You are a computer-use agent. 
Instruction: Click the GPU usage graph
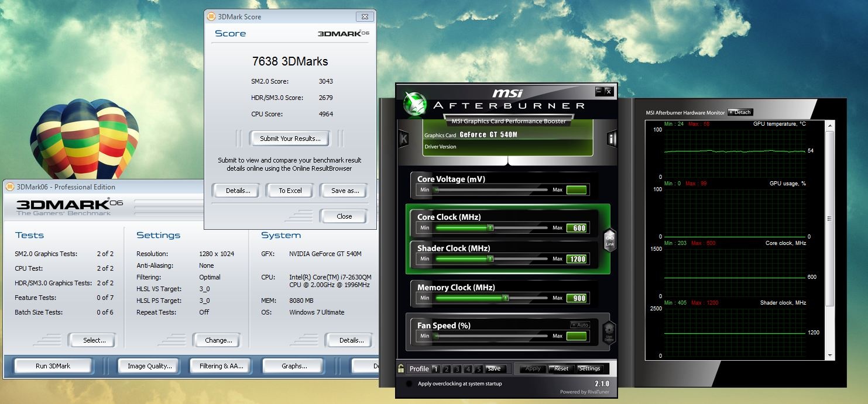point(735,213)
